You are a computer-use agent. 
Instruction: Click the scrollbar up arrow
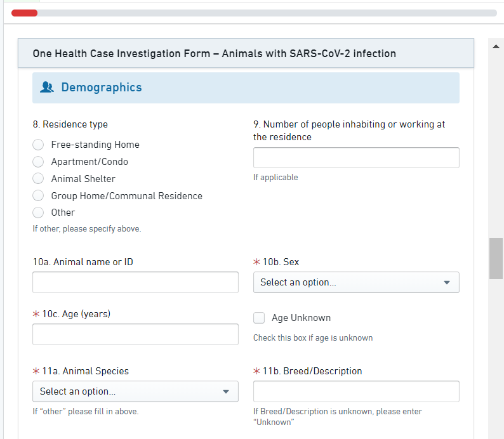coord(496,46)
